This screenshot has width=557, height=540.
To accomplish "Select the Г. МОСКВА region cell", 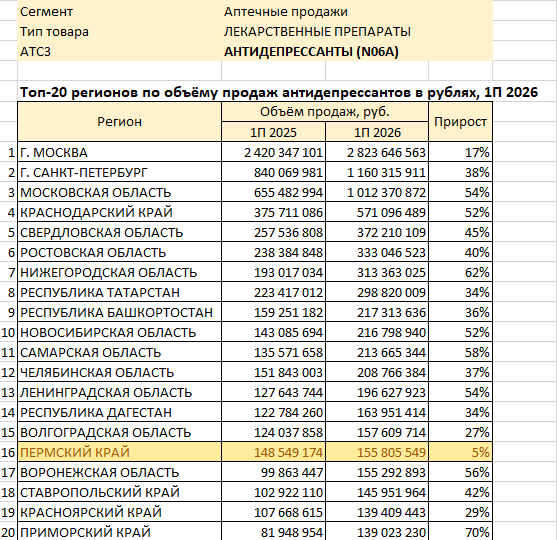I will [119, 152].
